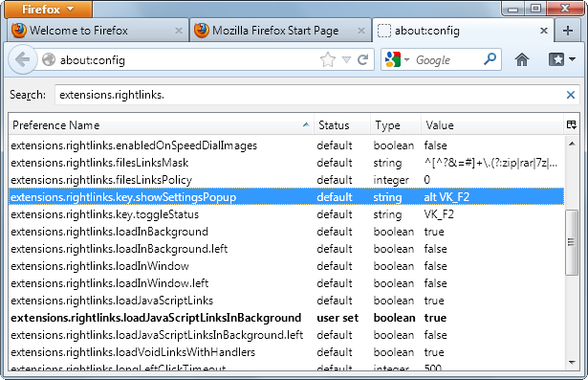
Task: Switch to Mozilla Firefox Start Page tab
Action: [280, 30]
